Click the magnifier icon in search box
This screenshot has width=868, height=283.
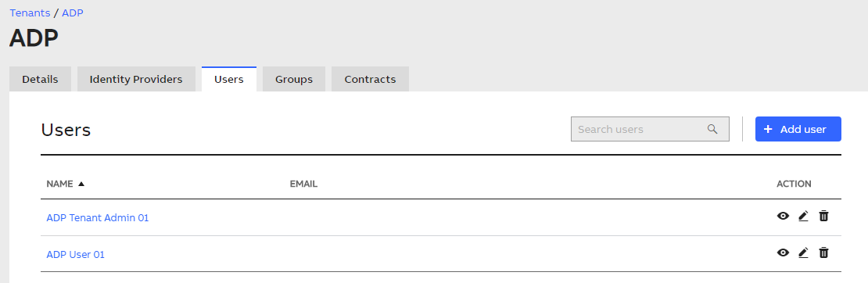point(712,129)
